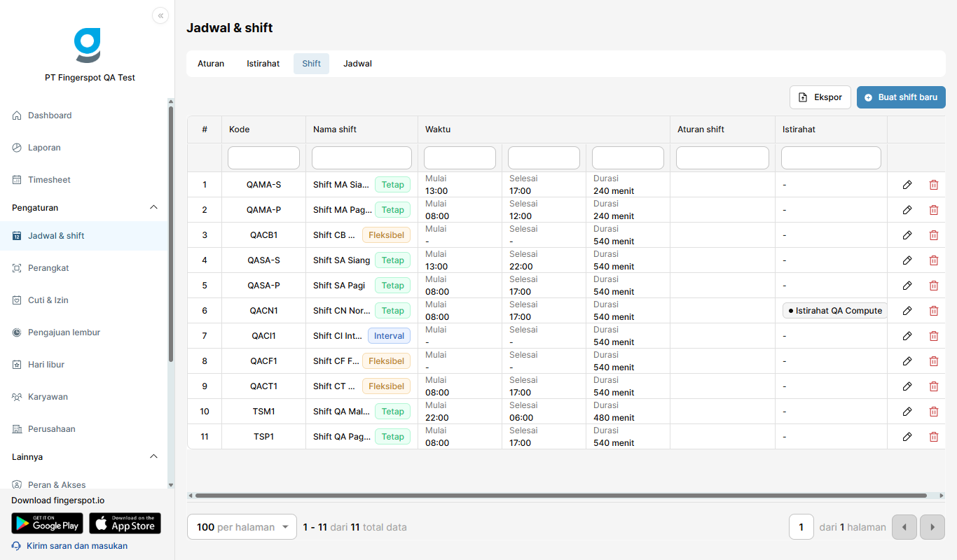Select the Shift tab
The height and width of the screenshot is (560, 957).
point(312,64)
